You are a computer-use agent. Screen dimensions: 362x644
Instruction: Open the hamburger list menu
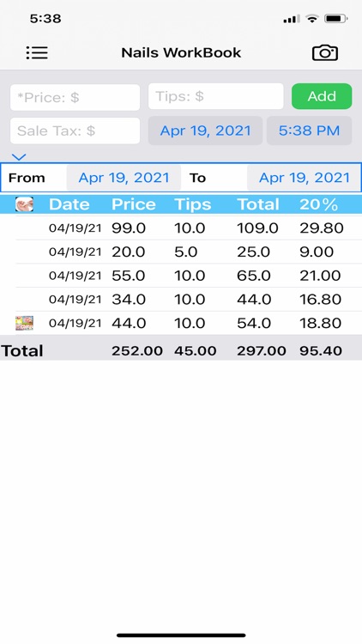pyautogui.click(x=37, y=52)
